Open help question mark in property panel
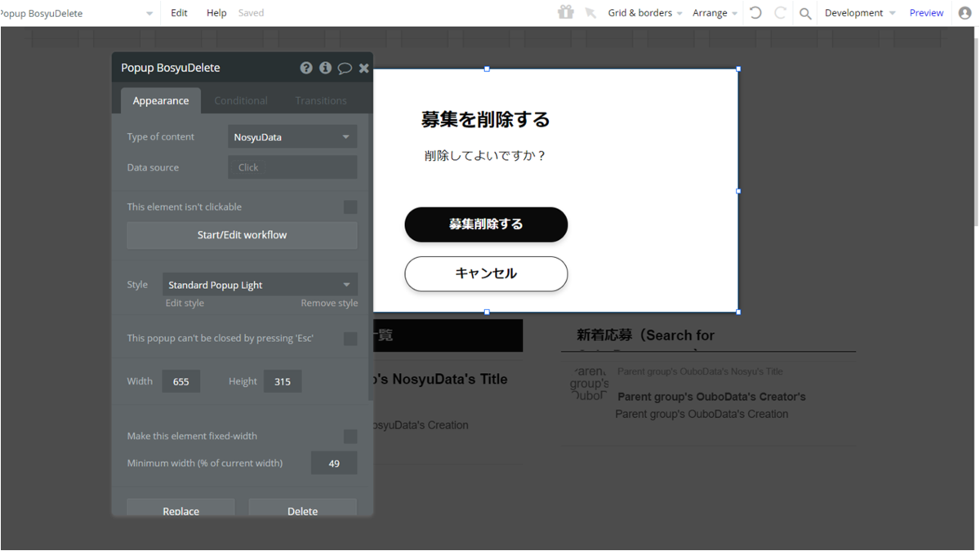The height and width of the screenshot is (551, 980). click(306, 68)
